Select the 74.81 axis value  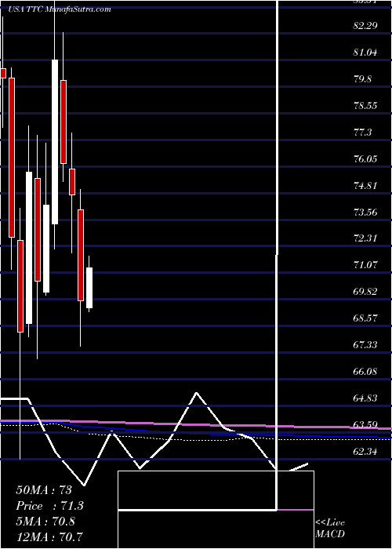[x=365, y=185]
